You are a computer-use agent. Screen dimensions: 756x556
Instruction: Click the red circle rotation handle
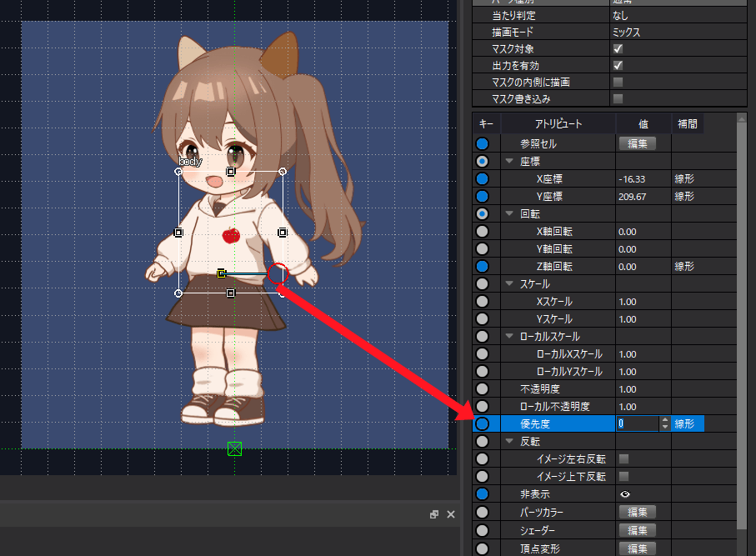point(278,273)
